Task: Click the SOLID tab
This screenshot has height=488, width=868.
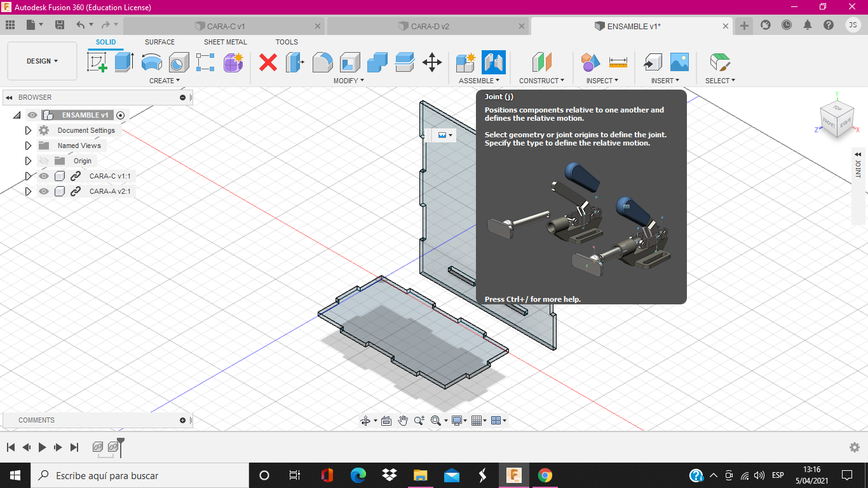Action: 106,42
